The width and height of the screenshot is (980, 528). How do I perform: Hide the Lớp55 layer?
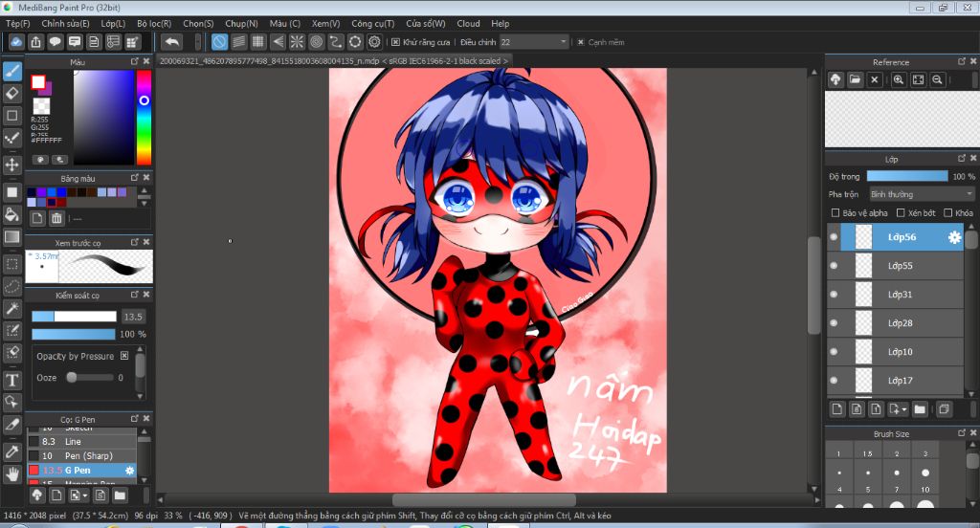834,266
